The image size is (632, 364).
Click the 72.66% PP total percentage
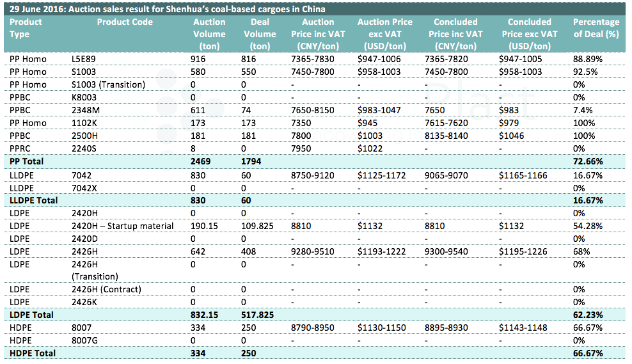588,162
